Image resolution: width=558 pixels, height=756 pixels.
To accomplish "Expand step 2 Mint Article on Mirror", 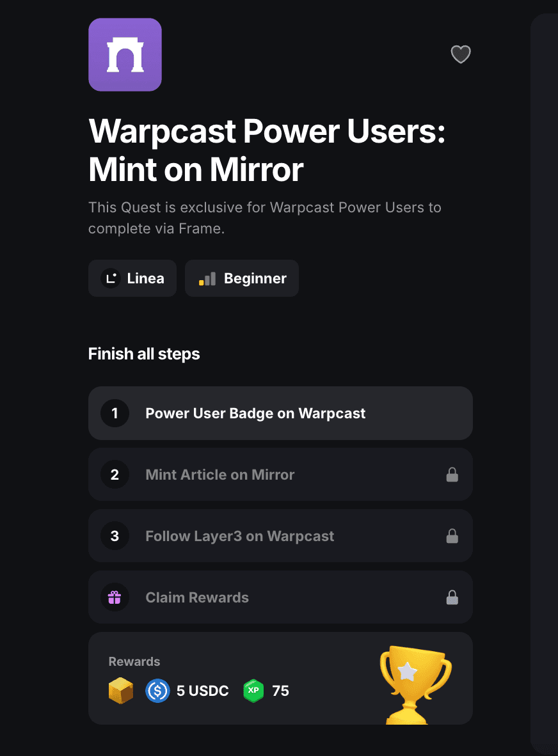I will tap(280, 475).
